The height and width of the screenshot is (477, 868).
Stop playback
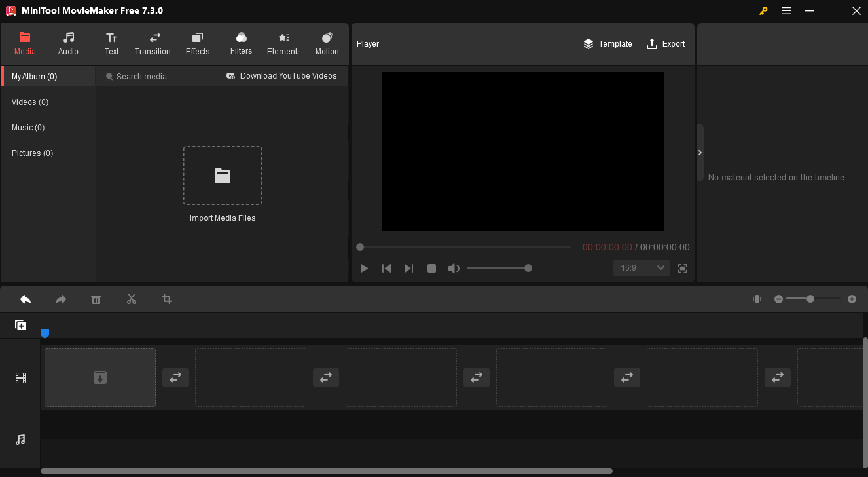pos(431,268)
